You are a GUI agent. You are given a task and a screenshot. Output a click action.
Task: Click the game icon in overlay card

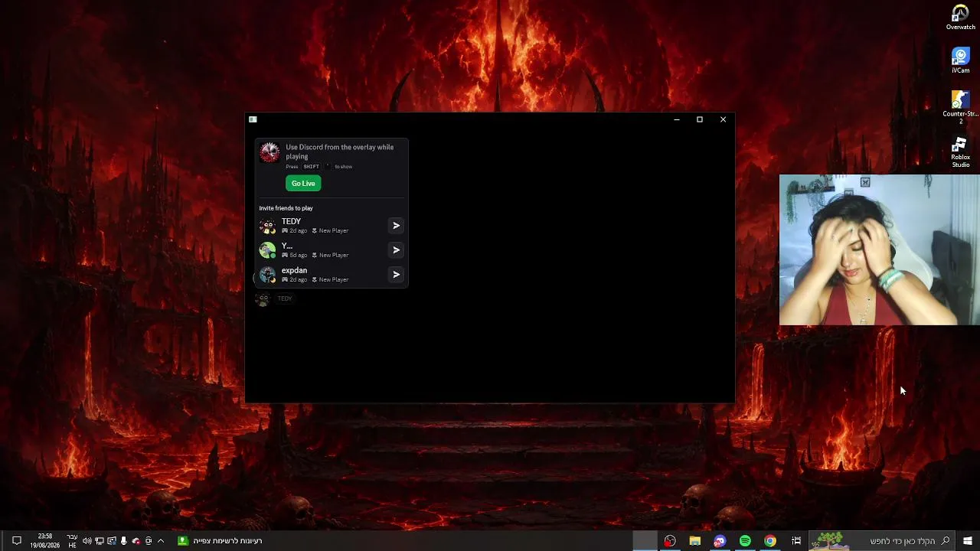269,152
